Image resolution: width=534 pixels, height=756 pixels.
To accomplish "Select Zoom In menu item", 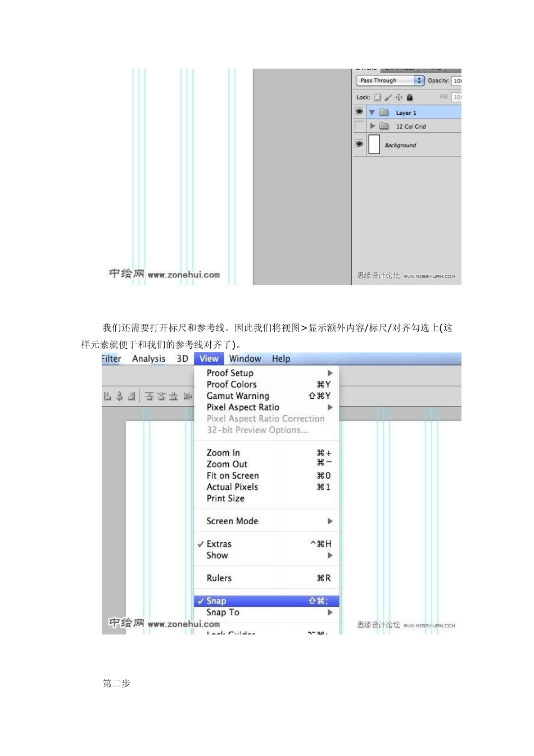I will (x=266, y=453).
